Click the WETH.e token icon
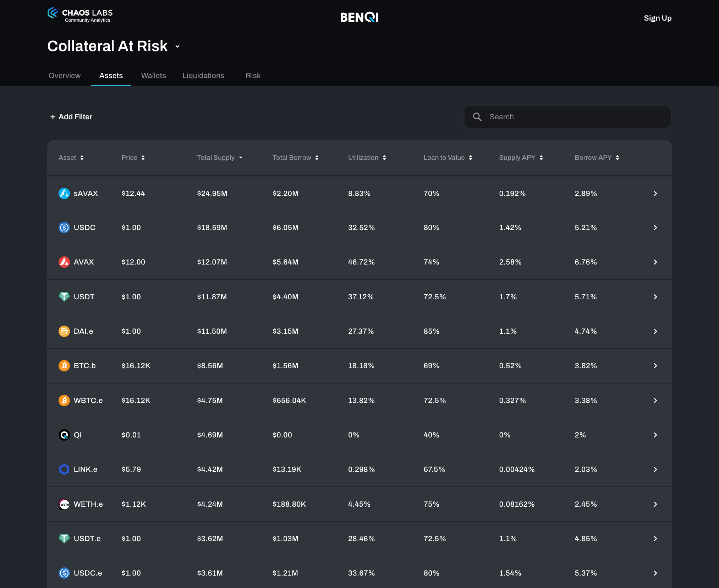The height and width of the screenshot is (588, 719). 64,504
